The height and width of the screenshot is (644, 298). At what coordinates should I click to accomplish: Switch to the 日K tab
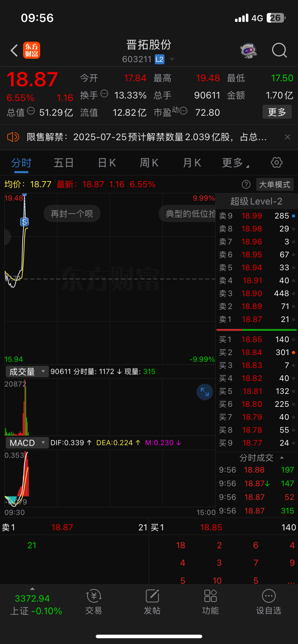[x=107, y=163]
